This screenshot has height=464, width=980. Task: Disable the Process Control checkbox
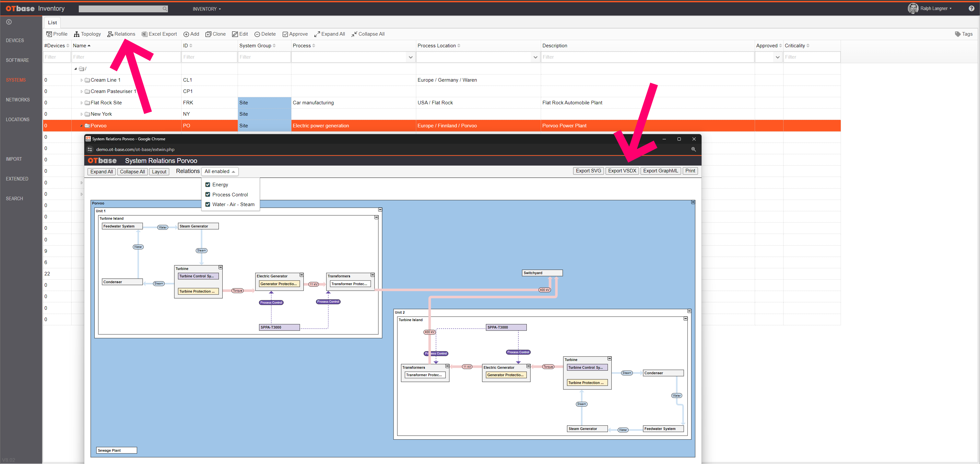click(x=208, y=194)
